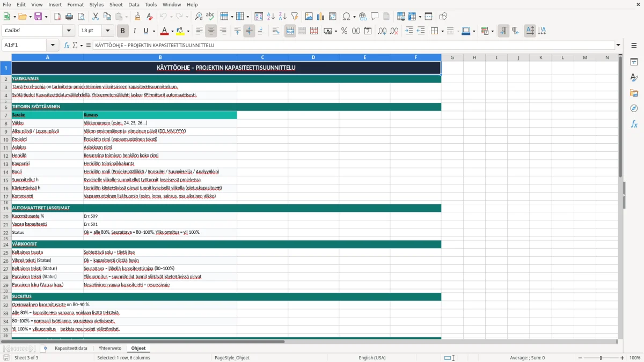Viewport: 644px width, 362px height.
Task: Click Increase Indent icon
Action: tap(409, 31)
